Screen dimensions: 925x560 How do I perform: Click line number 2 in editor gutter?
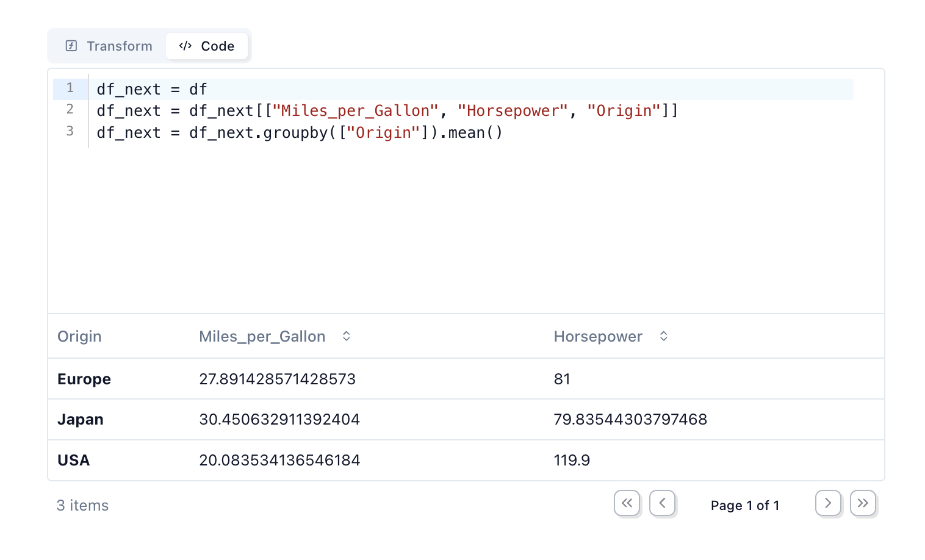tap(70, 109)
